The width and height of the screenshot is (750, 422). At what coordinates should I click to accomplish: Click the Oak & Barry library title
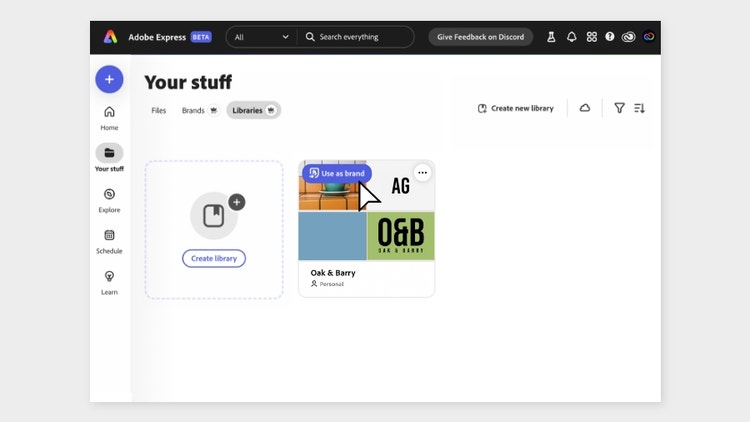(x=333, y=273)
